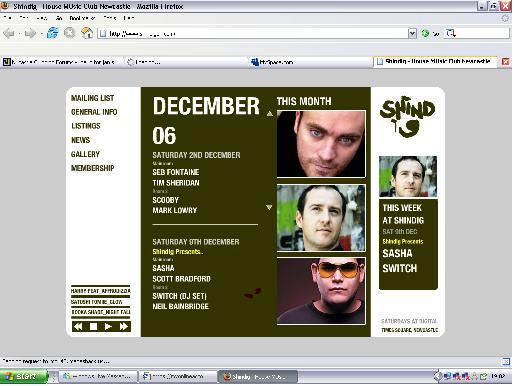This screenshot has height=386, width=514.
Task: Open the Windows Start button
Action: point(23,376)
